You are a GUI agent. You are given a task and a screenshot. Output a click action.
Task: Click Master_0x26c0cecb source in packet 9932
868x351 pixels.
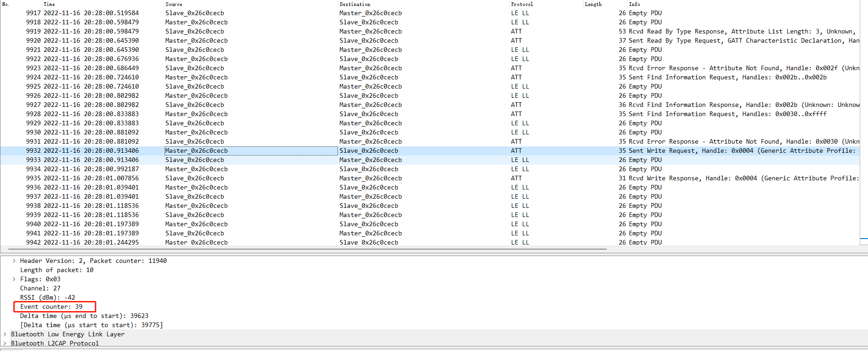tap(197, 150)
